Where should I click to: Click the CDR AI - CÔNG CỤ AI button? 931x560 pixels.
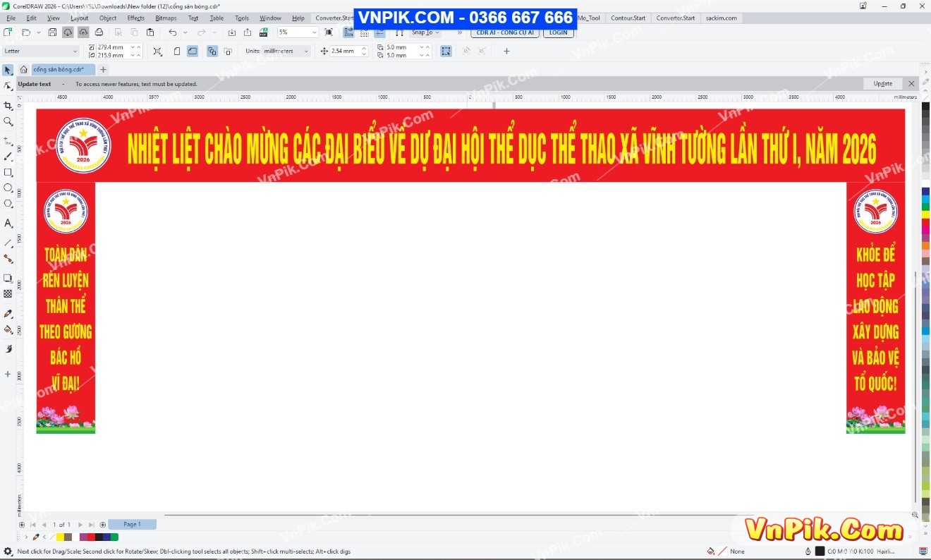pos(505,32)
